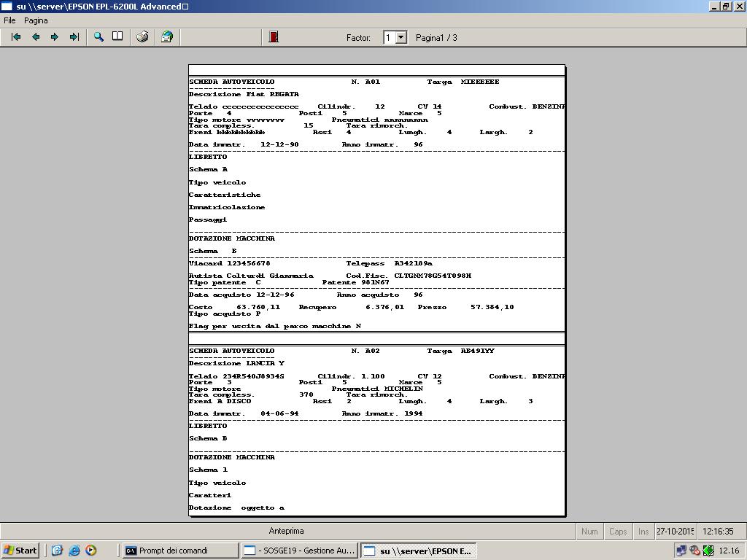747x560 pixels.
Task: Click the two-page view book icon
Action: coord(117,36)
